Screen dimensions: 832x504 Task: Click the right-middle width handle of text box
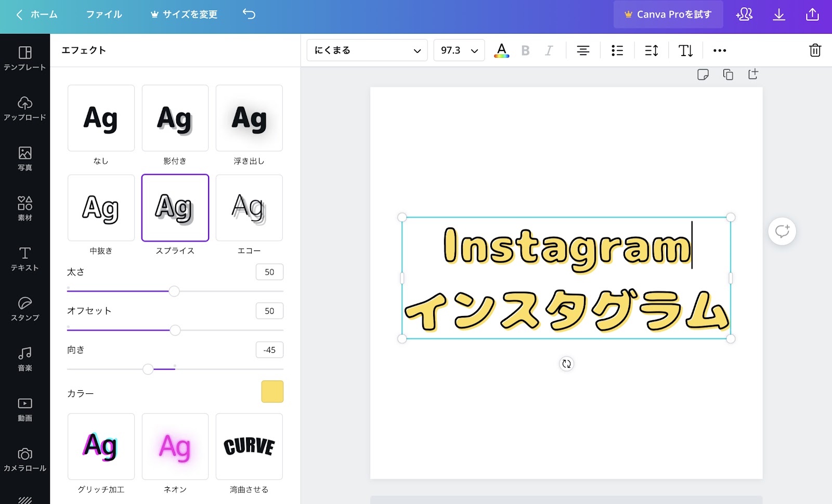(731, 278)
